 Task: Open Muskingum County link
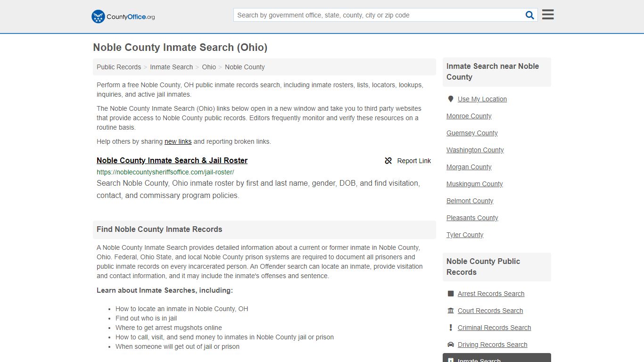click(475, 184)
